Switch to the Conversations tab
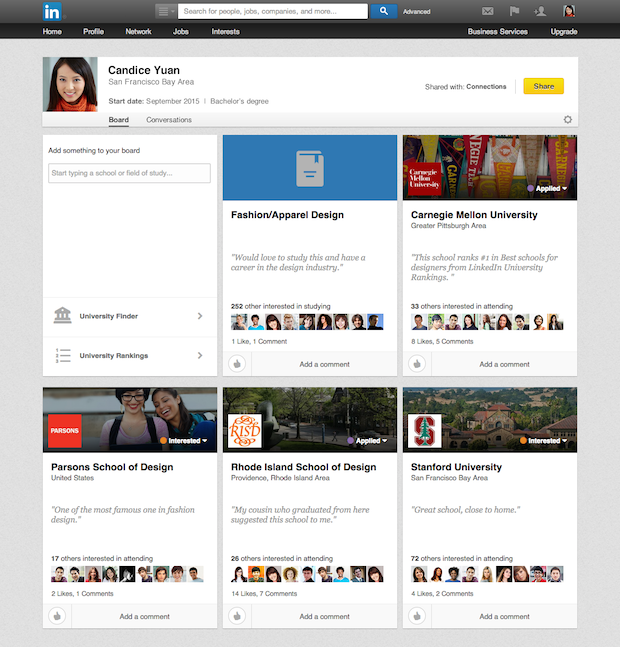 pyautogui.click(x=169, y=120)
